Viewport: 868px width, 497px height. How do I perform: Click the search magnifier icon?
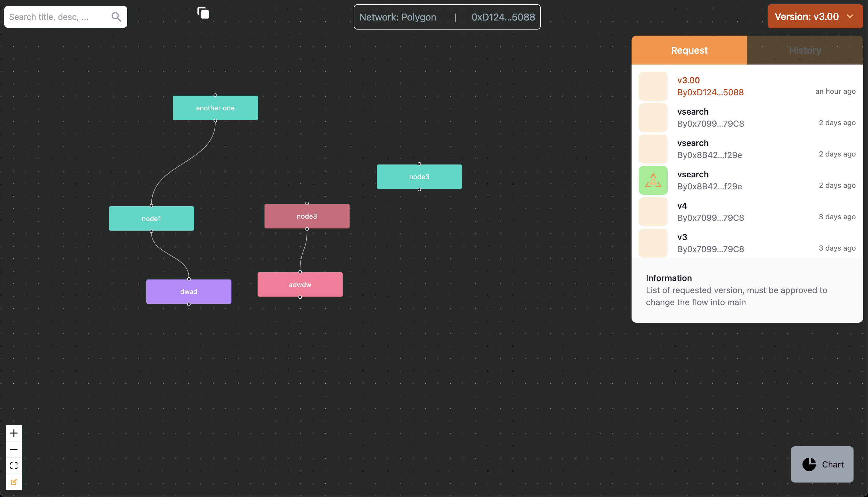tap(116, 17)
